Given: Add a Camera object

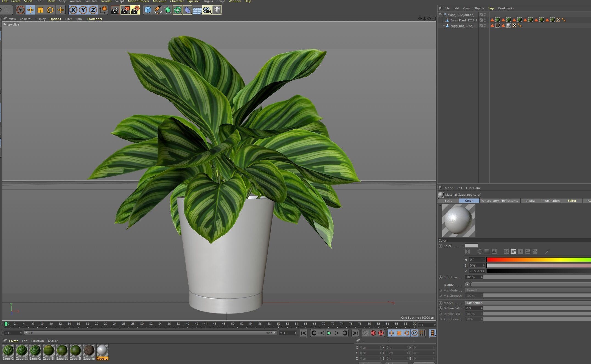Looking at the screenshot, I should [207, 10].
